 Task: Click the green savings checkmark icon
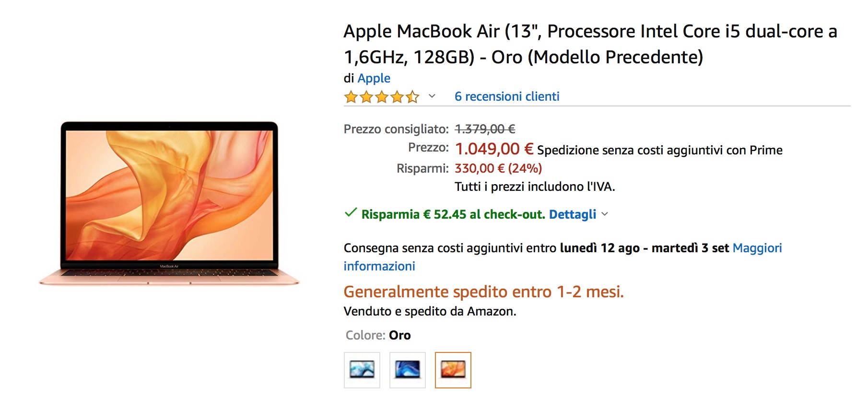[x=351, y=212]
